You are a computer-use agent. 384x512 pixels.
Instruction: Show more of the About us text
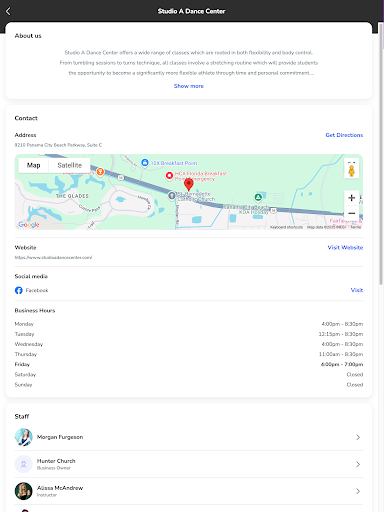click(189, 86)
